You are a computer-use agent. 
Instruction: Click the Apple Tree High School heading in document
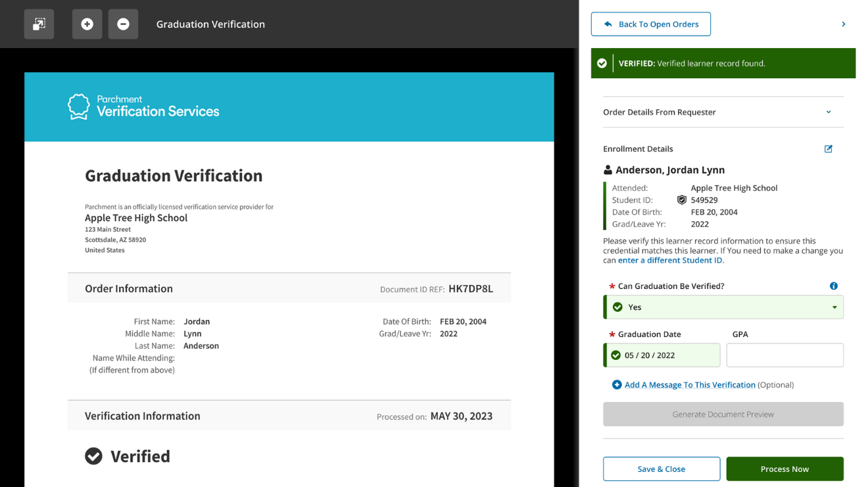coord(136,218)
